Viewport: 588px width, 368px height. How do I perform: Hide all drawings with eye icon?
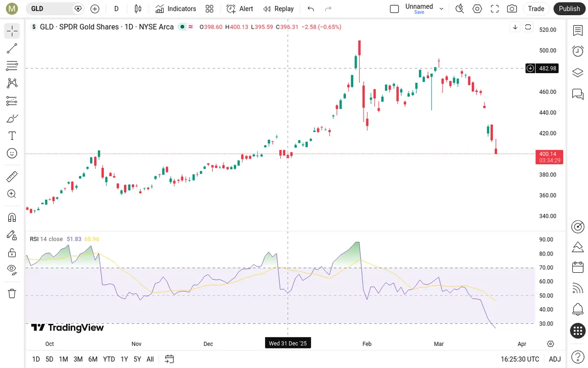(x=12, y=269)
